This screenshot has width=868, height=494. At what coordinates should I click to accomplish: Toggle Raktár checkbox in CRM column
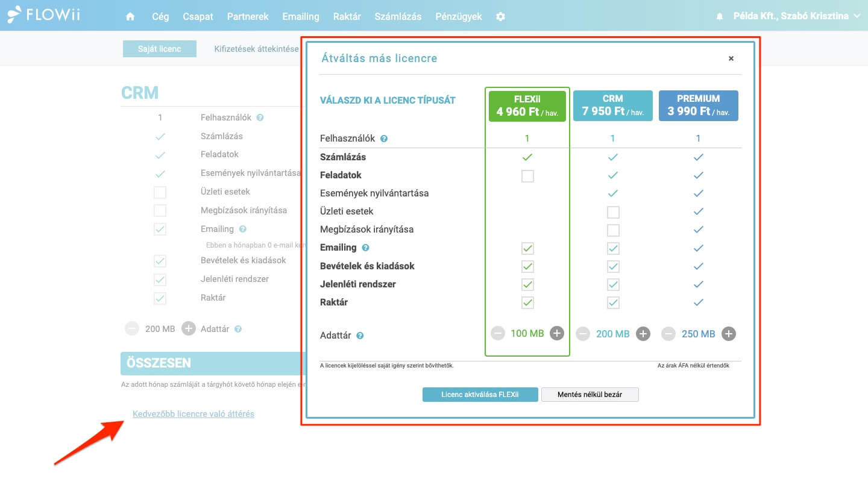pos(613,302)
